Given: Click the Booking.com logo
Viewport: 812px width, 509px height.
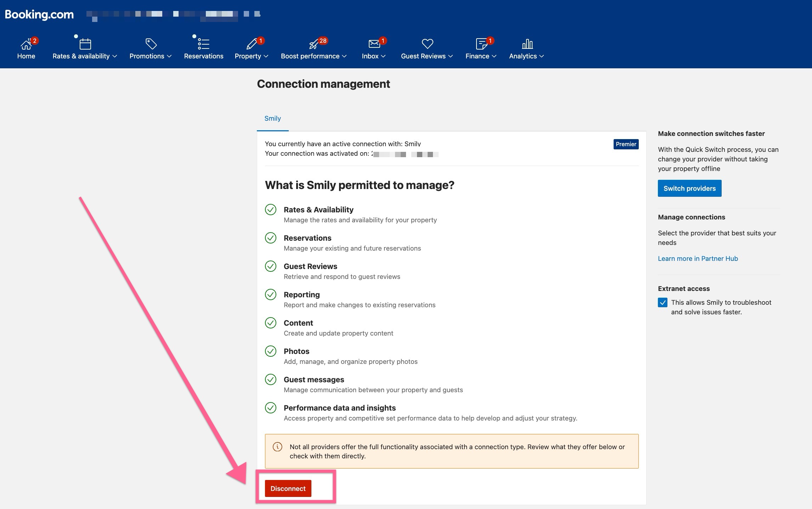Looking at the screenshot, I should 39,14.
